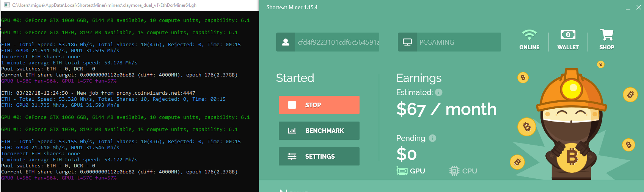Viewport: 644px width, 192px height.
Task: Click the CPU chip icon
Action: (454, 171)
